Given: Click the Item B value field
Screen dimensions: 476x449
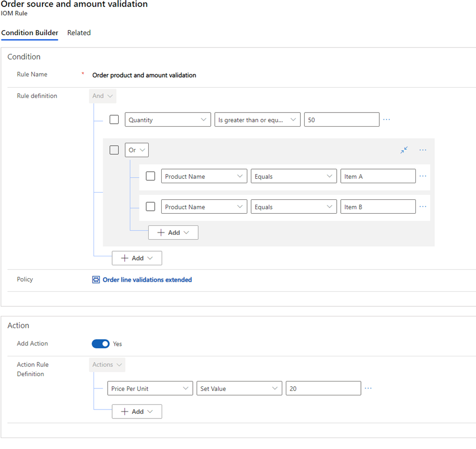Looking at the screenshot, I should point(378,206).
